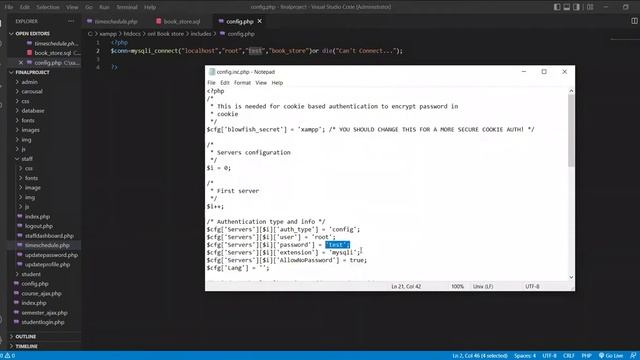Open Go menu in VS Code

[x=89, y=7]
